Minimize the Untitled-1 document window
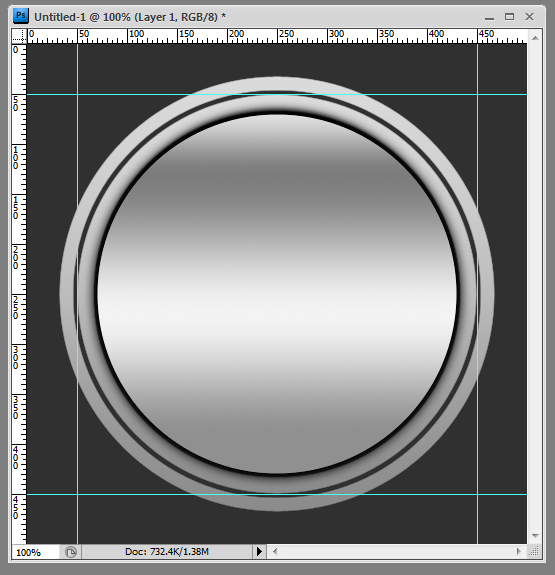Screen dimensions: 555x575 [x=489, y=17]
